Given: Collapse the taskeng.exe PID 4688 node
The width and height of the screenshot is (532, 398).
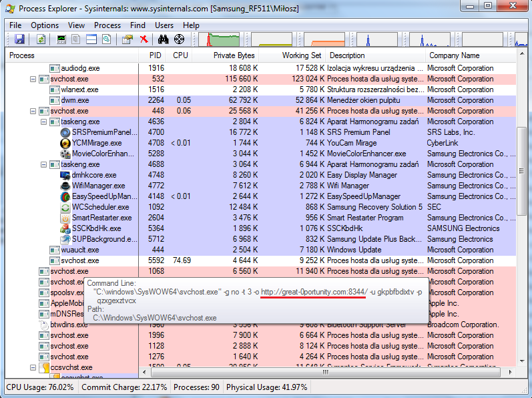Looking at the screenshot, I should point(43,164).
